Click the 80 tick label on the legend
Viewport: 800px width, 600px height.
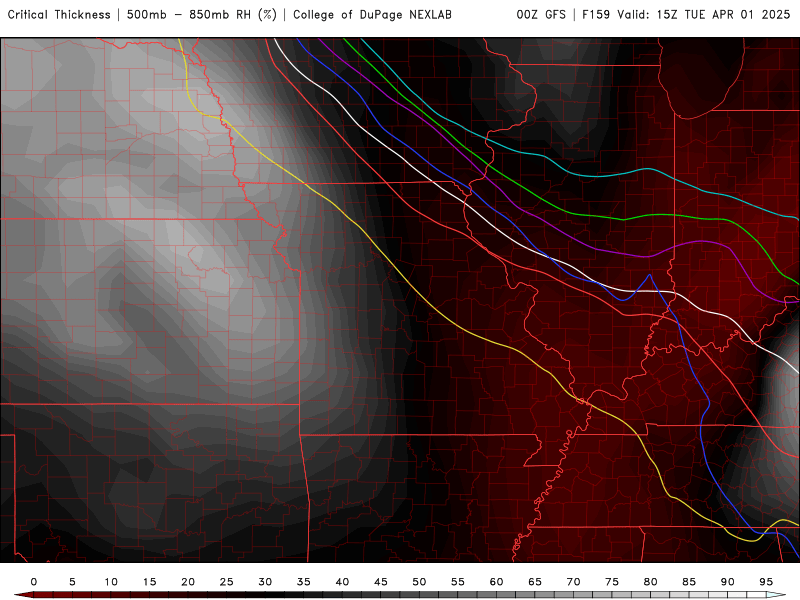(651, 582)
